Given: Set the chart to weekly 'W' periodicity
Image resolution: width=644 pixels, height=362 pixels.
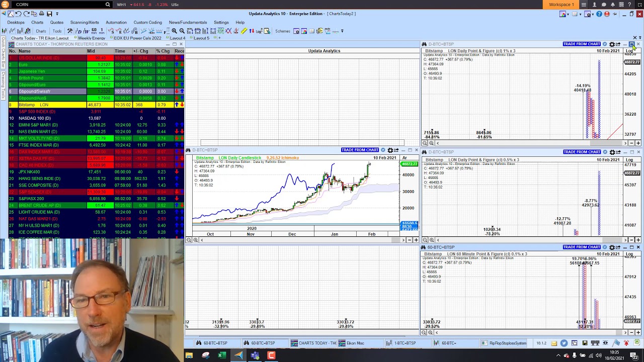Looking at the screenshot, I should click(86, 31).
